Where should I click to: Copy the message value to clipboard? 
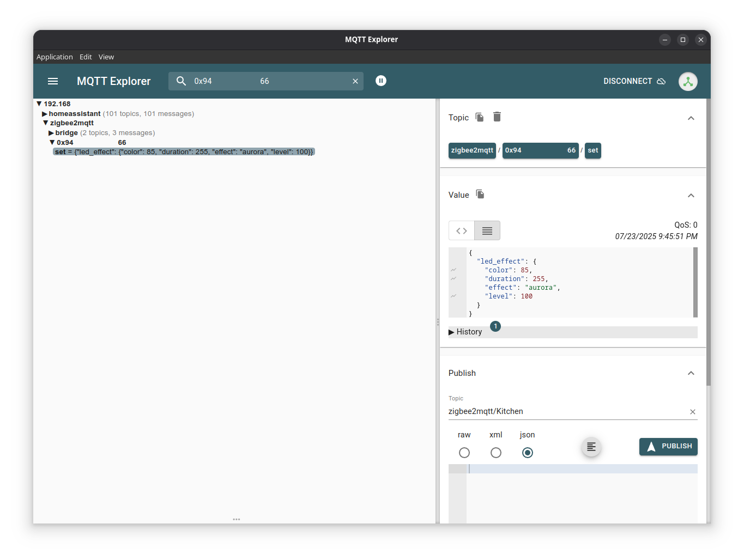[480, 194]
